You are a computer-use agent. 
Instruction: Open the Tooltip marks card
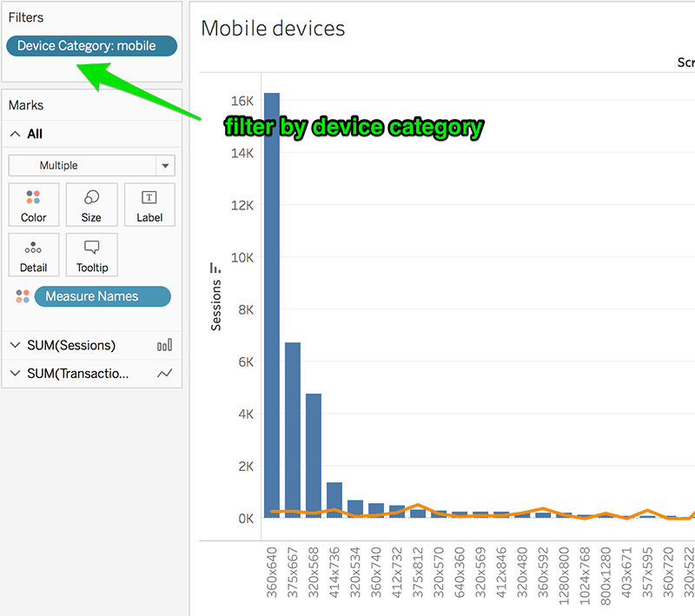coord(92,255)
